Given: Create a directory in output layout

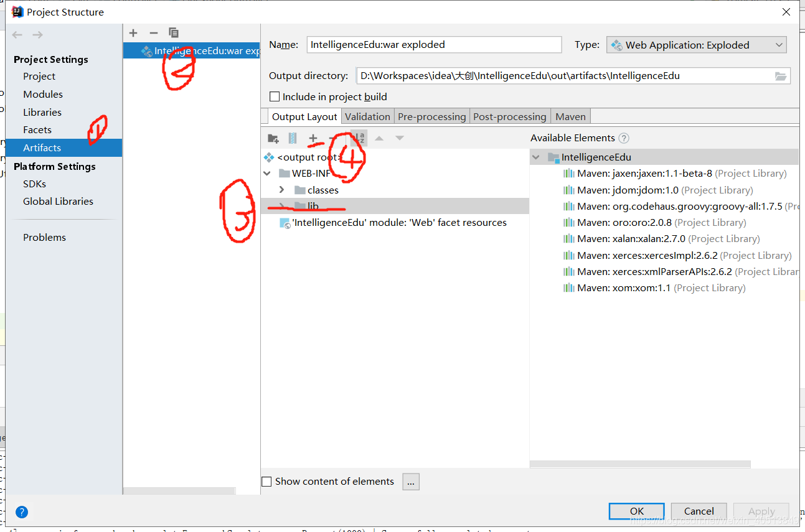Looking at the screenshot, I should [x=273, y=138].
